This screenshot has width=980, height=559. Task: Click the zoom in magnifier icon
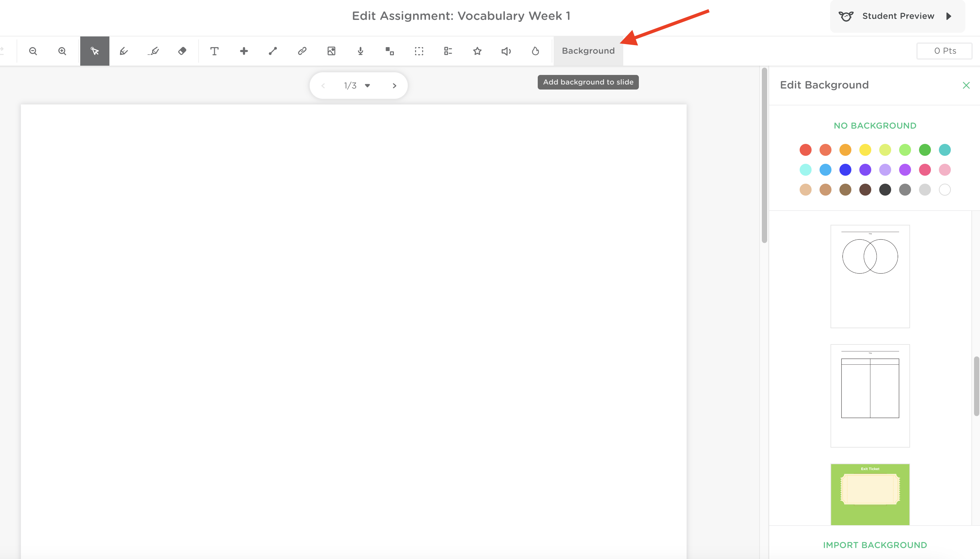62,51
